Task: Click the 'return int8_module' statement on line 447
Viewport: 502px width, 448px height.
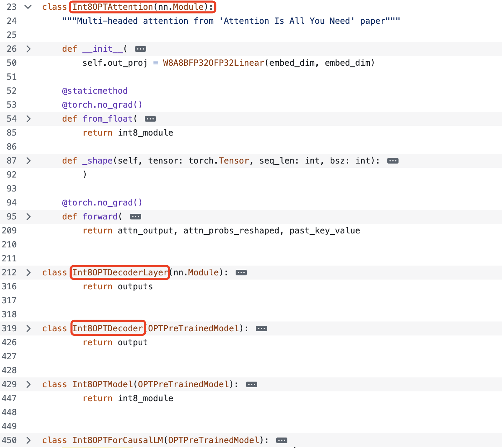Action: 128,398
